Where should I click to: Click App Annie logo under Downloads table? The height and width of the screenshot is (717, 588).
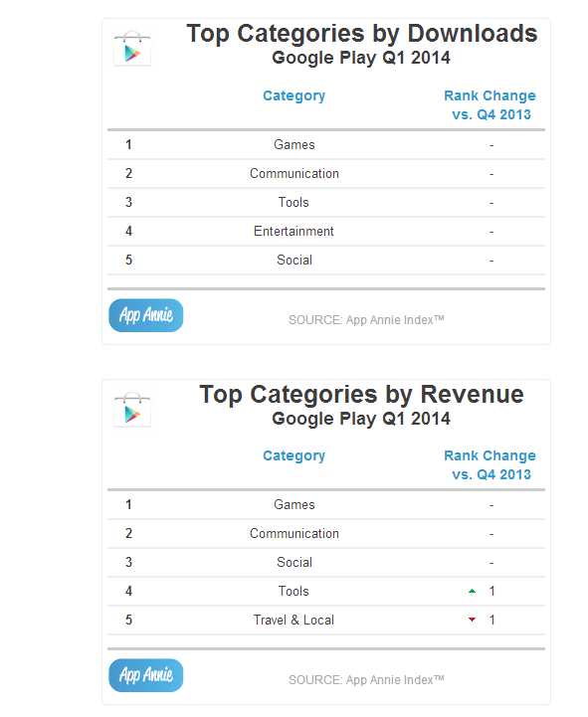pyautogui.click(x=146, y=315)
